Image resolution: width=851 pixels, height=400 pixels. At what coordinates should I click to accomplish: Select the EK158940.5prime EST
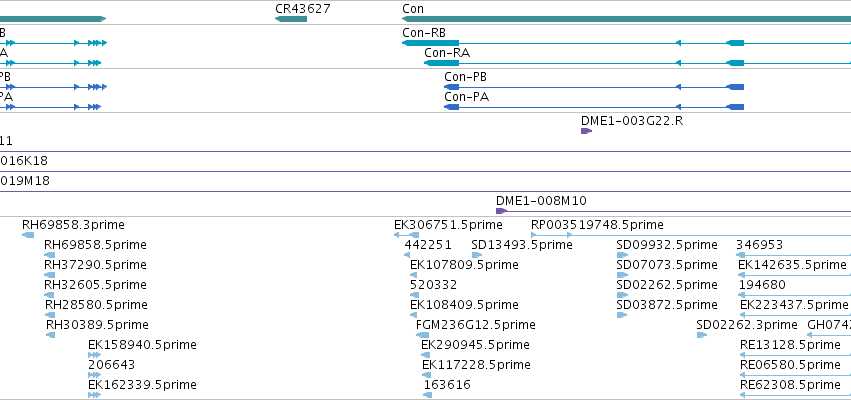pyautogui.click(x=94, y=355)
